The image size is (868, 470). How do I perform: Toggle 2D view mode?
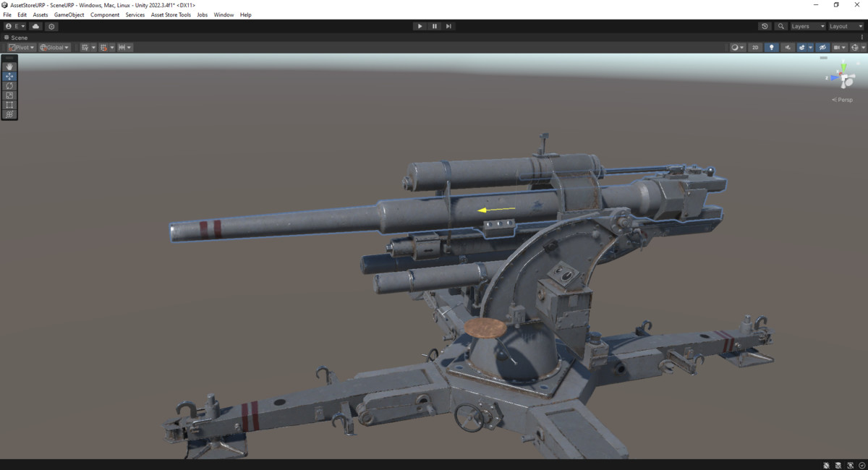tap(755, 47)
